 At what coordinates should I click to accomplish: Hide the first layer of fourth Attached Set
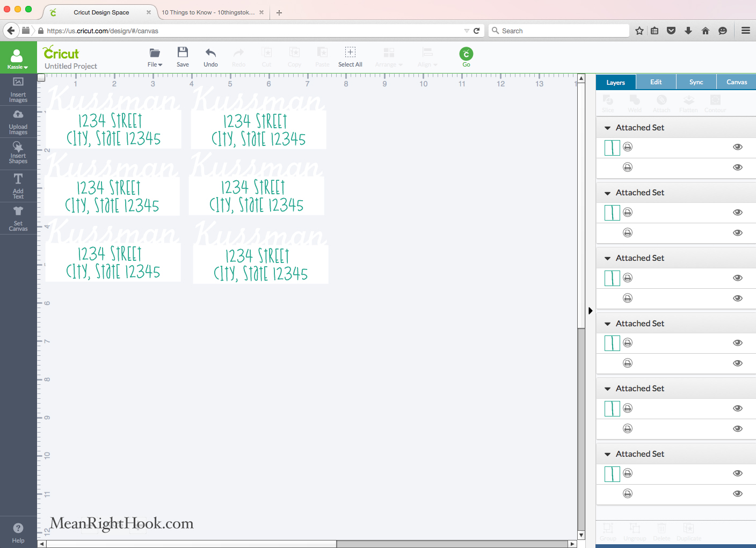pos(738,343)
